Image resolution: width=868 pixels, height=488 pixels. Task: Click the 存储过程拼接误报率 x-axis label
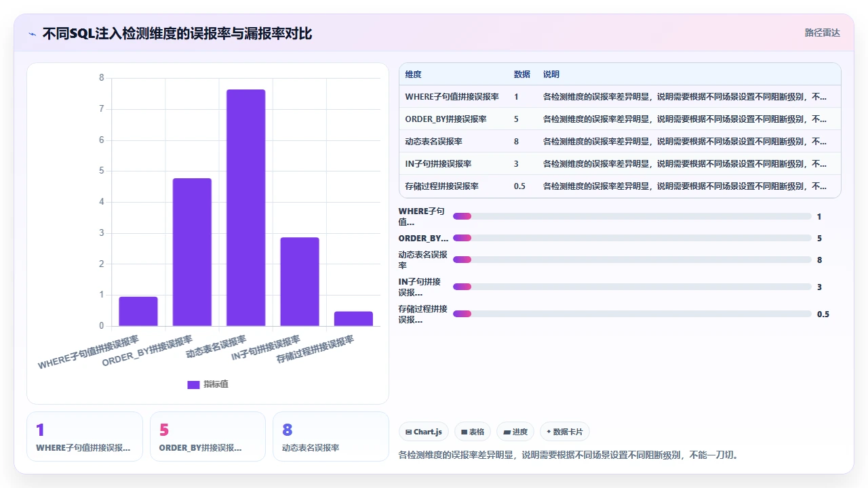(315, 350)
